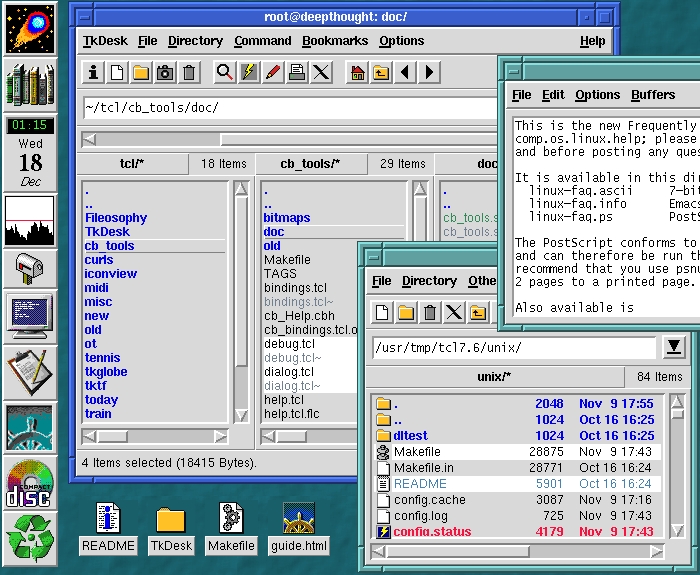Viewport: 700px width, 575px height.
Task: Click the printer icon in toolbar
Action: (297, 72)
